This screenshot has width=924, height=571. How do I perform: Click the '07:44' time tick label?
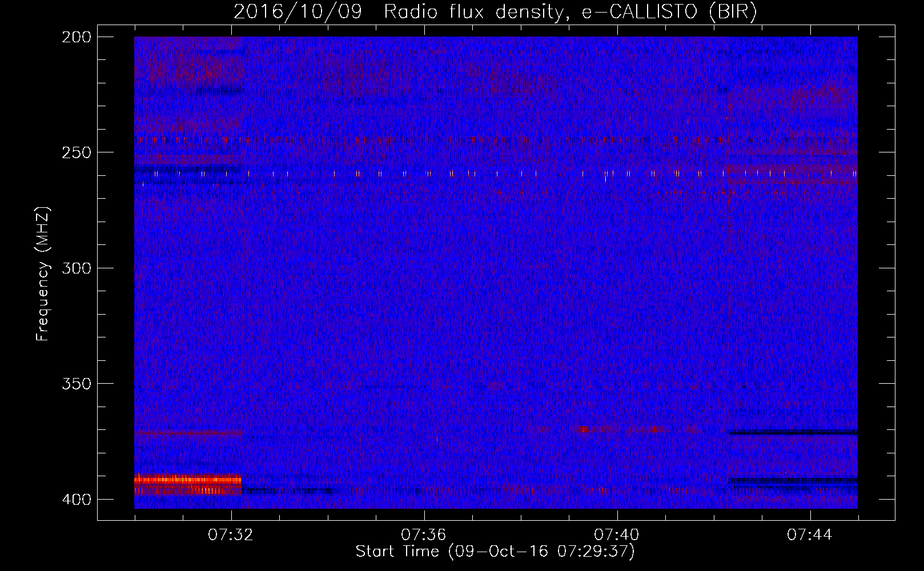(810, 534)
